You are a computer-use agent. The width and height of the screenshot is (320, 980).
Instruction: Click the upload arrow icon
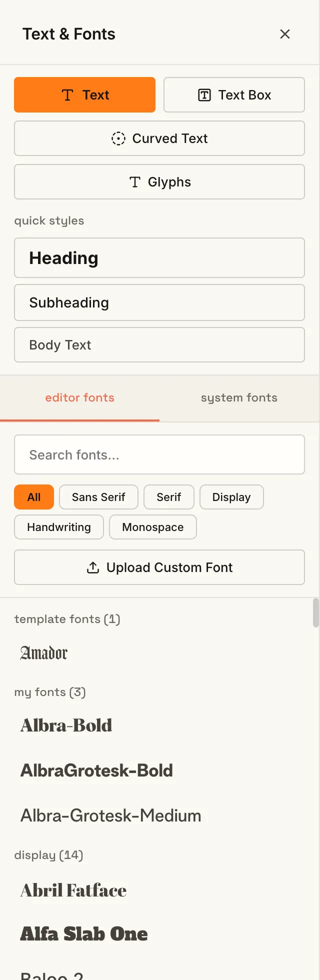pos(93,567)
